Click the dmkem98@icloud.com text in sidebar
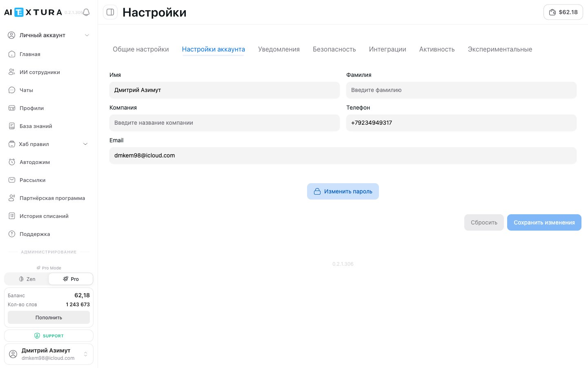The width and height of the screenshot is (588, 368). (48, 358)
